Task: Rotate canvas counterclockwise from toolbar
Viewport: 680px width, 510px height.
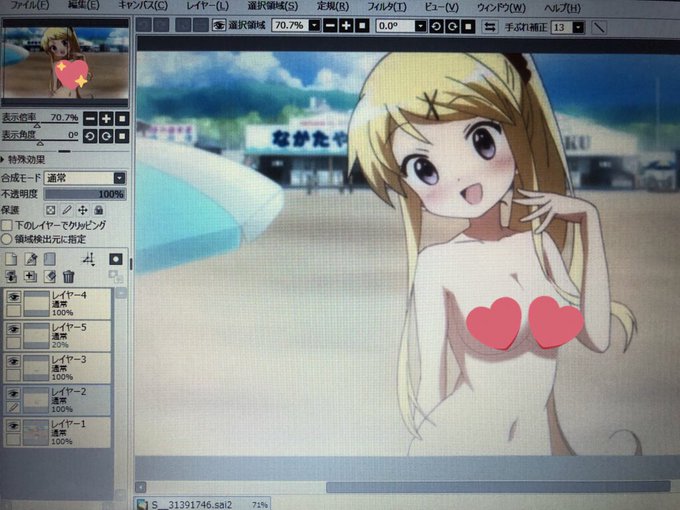Action: click(436, 27)
